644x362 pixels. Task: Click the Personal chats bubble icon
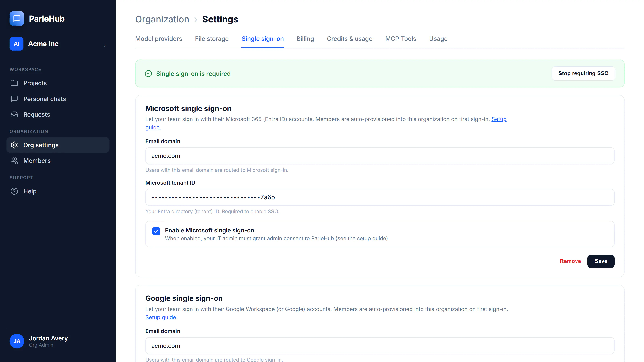pyautogui.click(x=14, y=99)
